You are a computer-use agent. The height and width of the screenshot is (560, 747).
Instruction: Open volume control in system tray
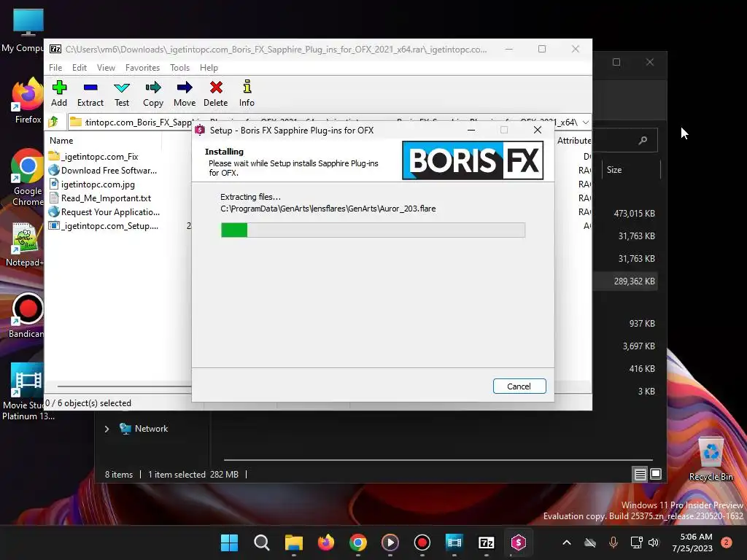[654, 542]
